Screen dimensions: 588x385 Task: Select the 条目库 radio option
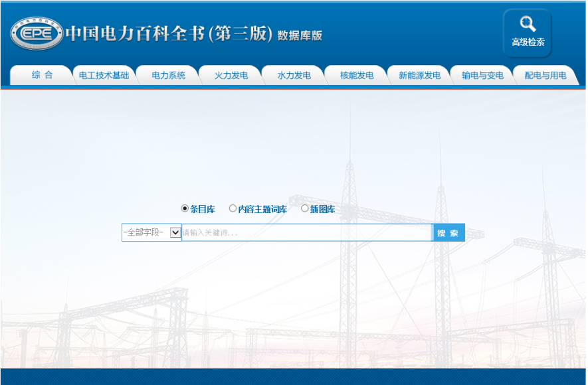coord(185,208)
